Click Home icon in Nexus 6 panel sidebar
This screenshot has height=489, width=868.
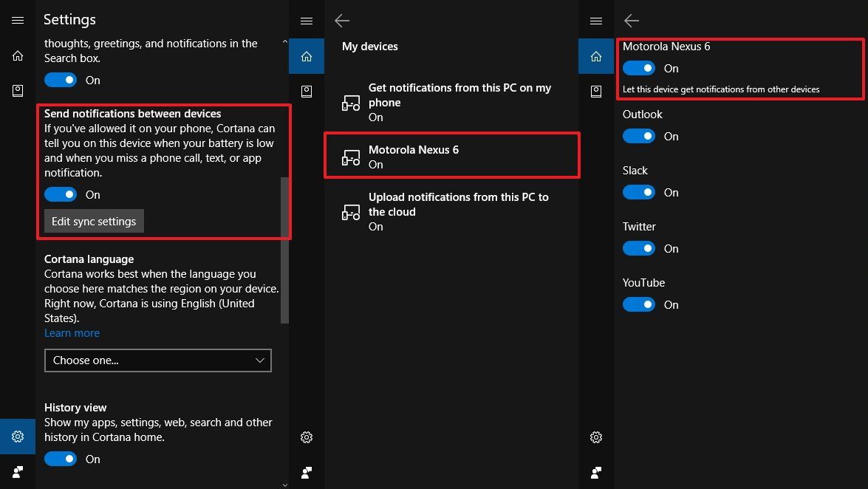pyautogui.click(x=596, y=56)
